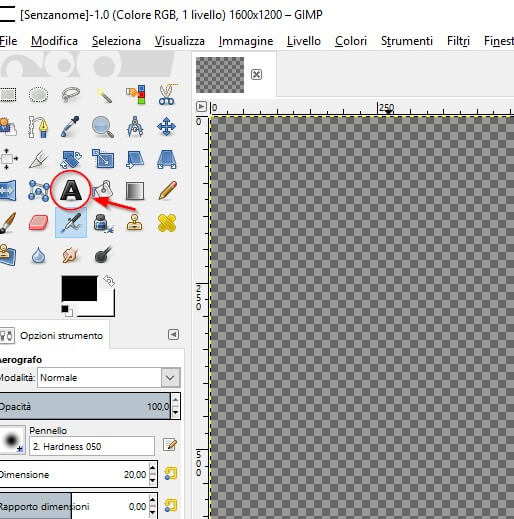Close the image tab with X button
The width and height of the screenshot is (514, 519).
coord(256,74)
